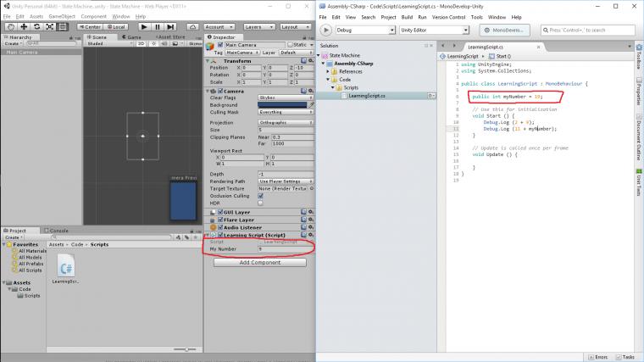Open MonoDevelop Search menu
This screenshot has width=644, height=362.
pyautogui.click(x=368, y=17)
